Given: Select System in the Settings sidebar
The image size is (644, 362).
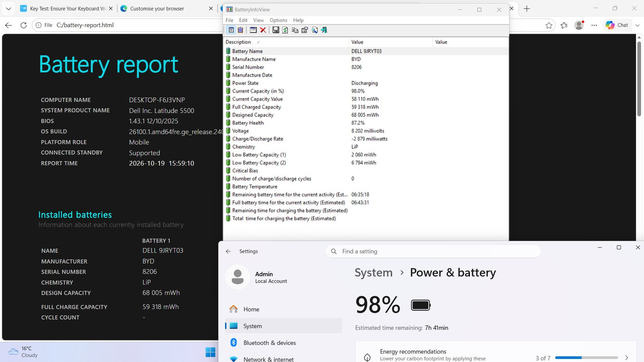Looking at the screenshot, I should pyautogui.click(x=283, y=326).
